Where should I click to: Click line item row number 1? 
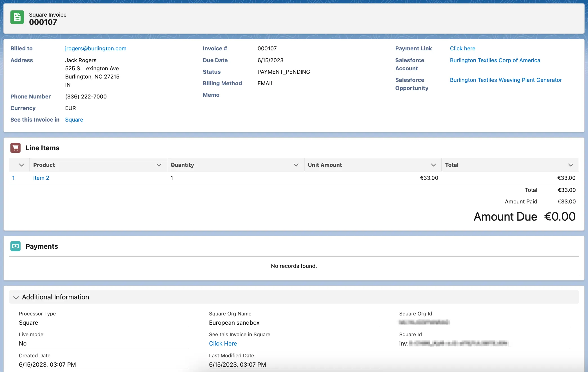(13, 178)
